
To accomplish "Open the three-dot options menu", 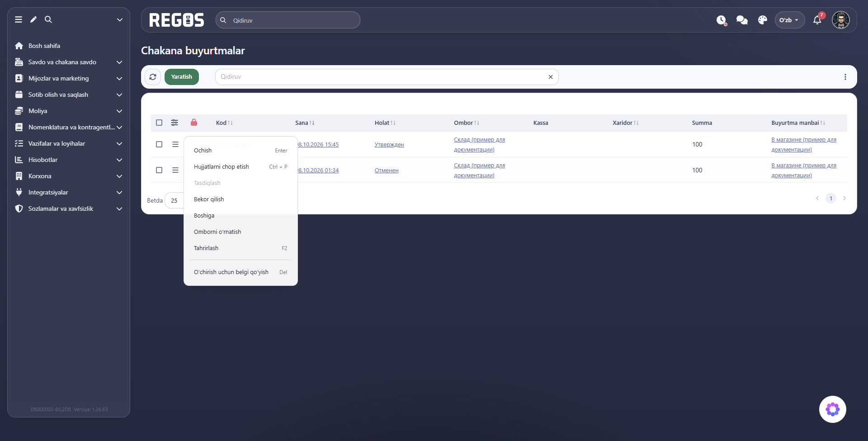I will 845,77.
